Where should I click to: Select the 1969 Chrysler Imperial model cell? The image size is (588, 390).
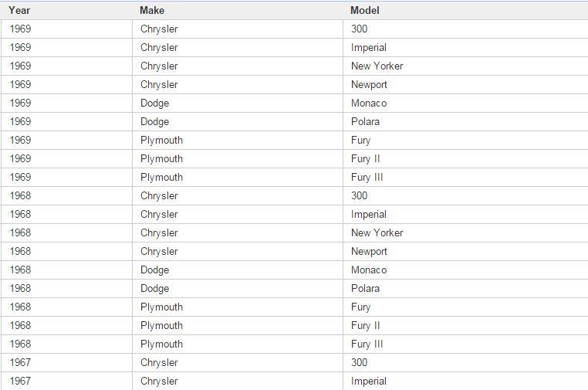[x=465, y=48]
